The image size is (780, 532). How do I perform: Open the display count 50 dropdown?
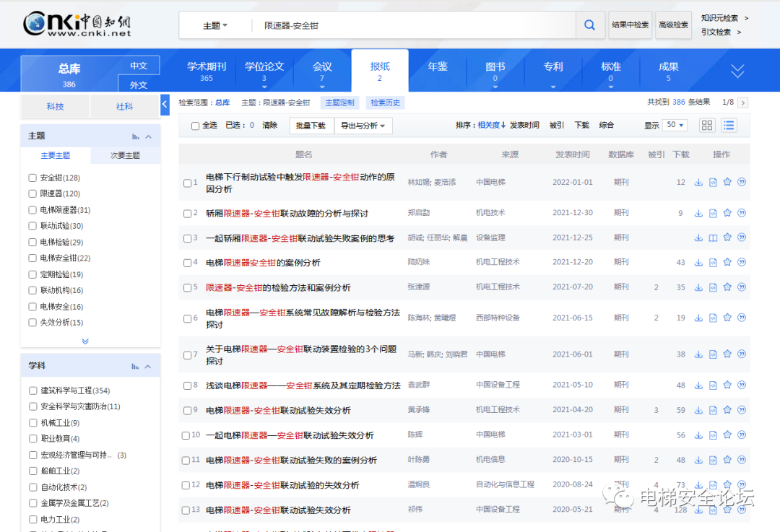tap(675, 125)
